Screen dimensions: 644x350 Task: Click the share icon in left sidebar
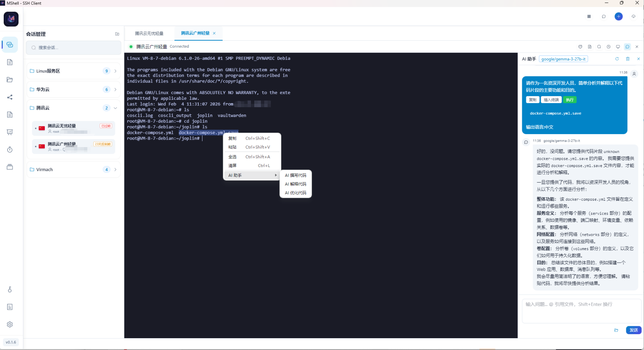click(x=10, y=97)
